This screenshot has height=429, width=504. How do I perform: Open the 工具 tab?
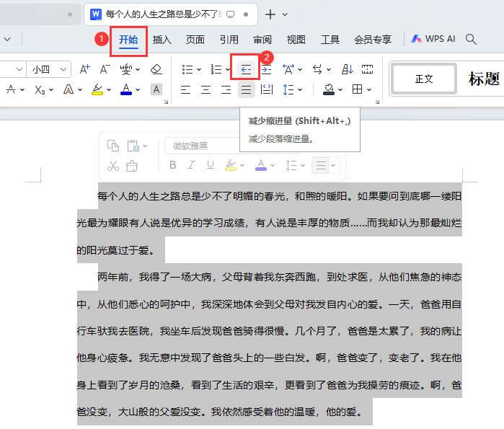(330, 40)
